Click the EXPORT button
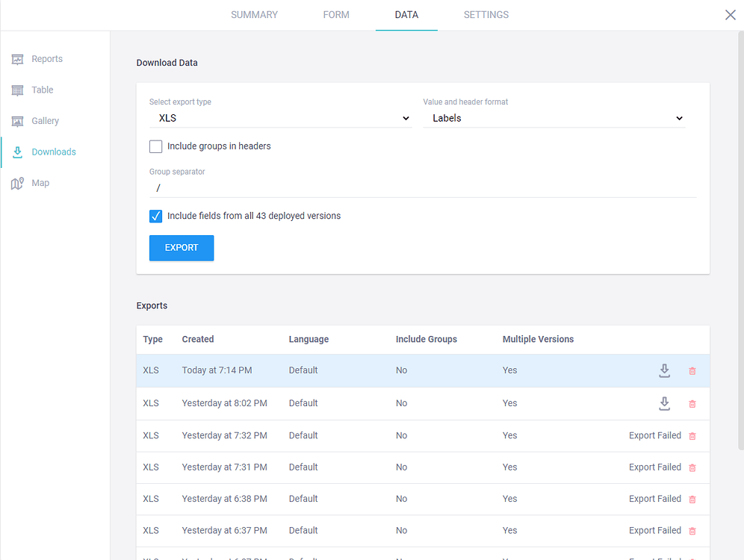This screenshot has height=560, width=744. (182, 247)
